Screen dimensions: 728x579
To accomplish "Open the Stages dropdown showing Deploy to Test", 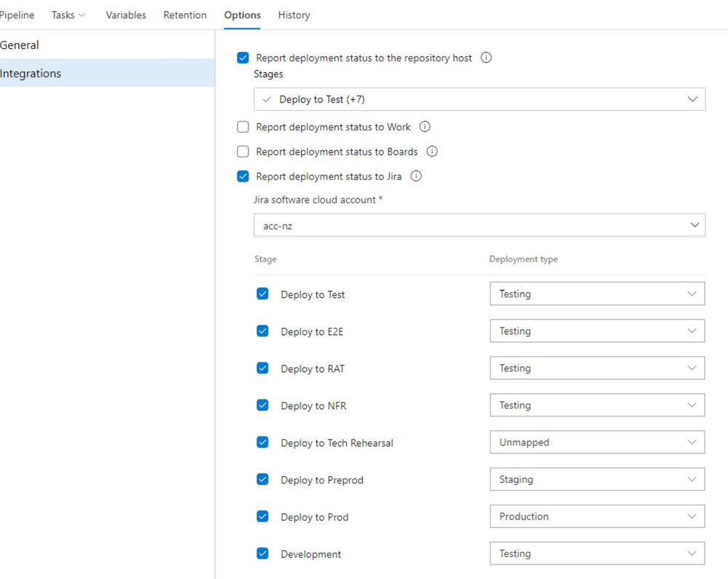I will [479, 99].
